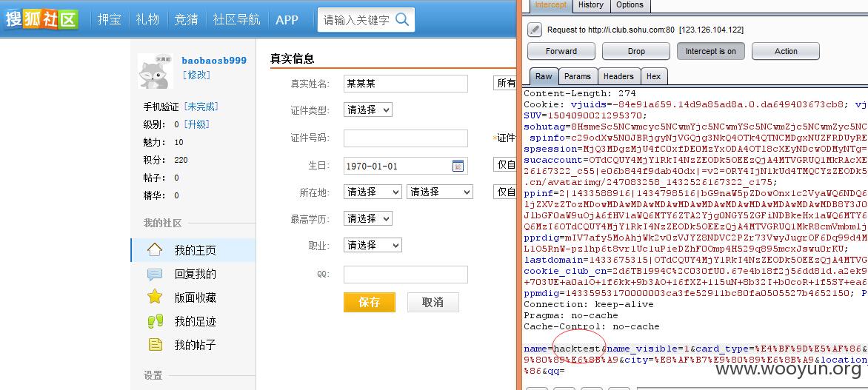The image size is (868, 390).
Task: Open 押宝 in the top navigation
Action: [x=108, y=19]
